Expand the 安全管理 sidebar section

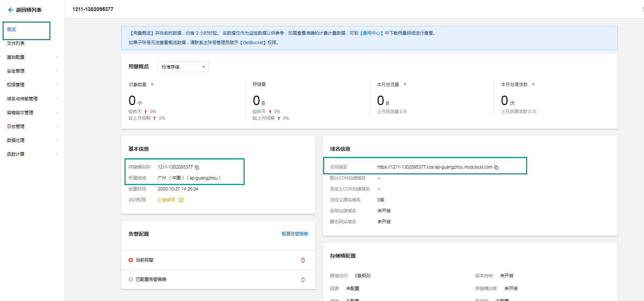32,71
